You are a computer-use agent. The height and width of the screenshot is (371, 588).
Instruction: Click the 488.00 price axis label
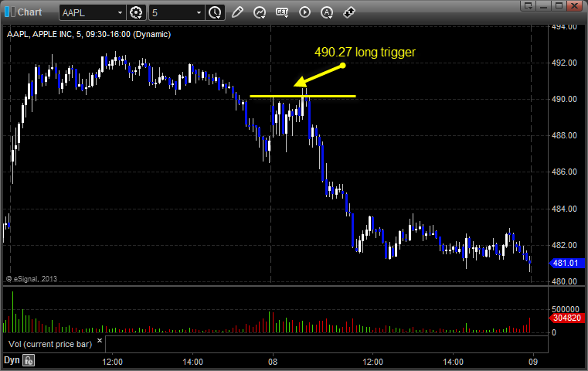pos(564,135)
